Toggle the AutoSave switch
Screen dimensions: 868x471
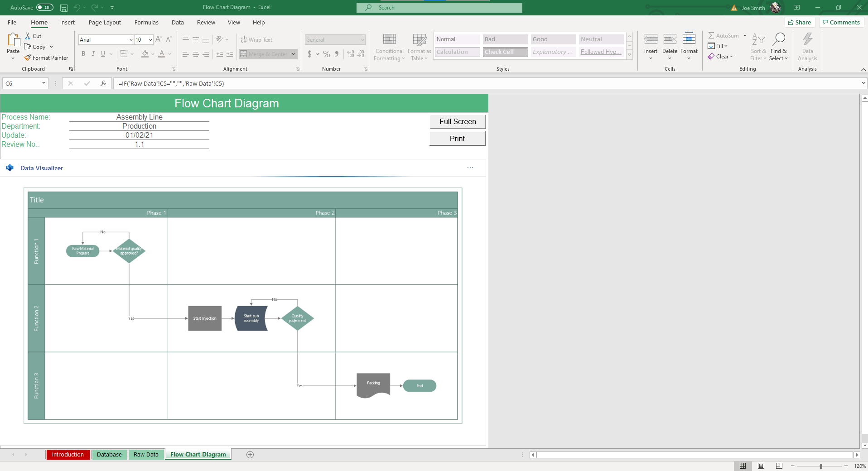tap(44, 8)
